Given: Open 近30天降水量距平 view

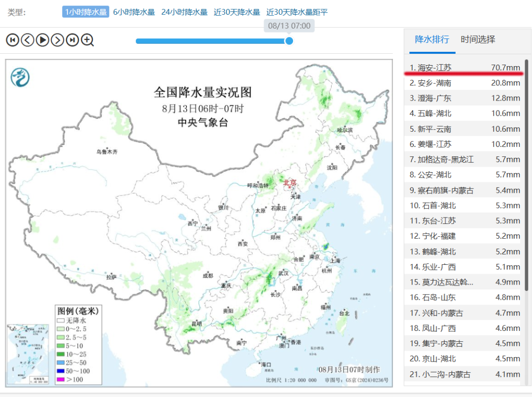Looking at the screenshot, I should [297, 12].
